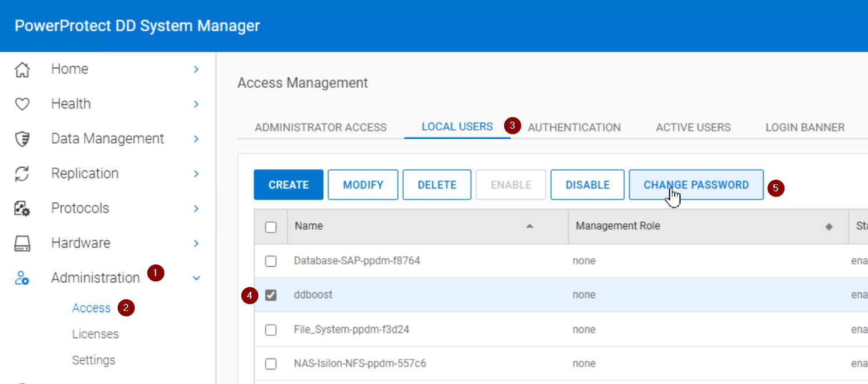868x384 pixels.
Task: Toggle the select-all header checkbox
Action: [271, 227]
